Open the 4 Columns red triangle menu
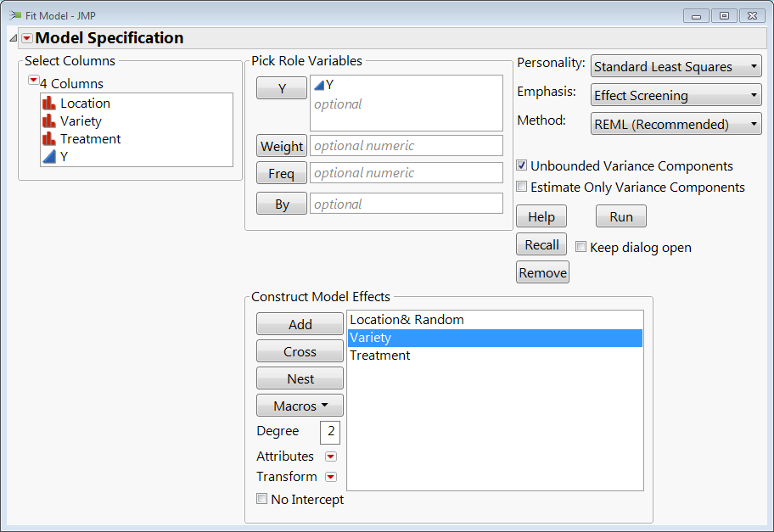Viewport: 774px width, 532px height. pyautogui.click(x=33, y=80)
